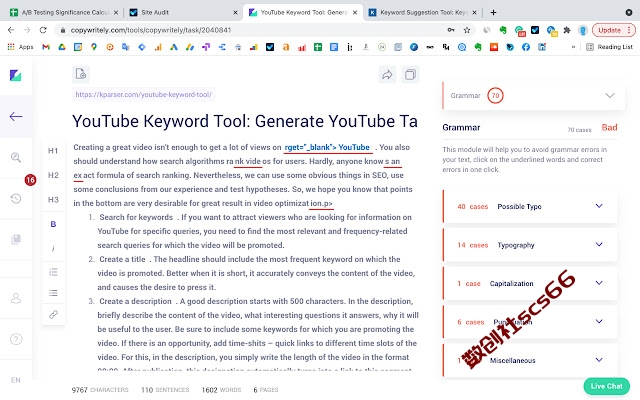Toggle italic formatting button

pyautogui.click(x=53, y=248)
